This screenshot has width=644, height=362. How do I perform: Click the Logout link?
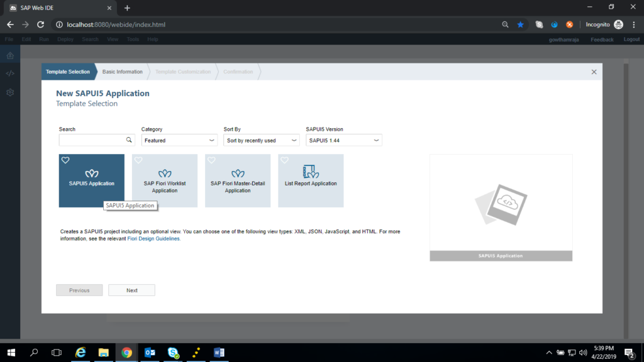point(631,40)
